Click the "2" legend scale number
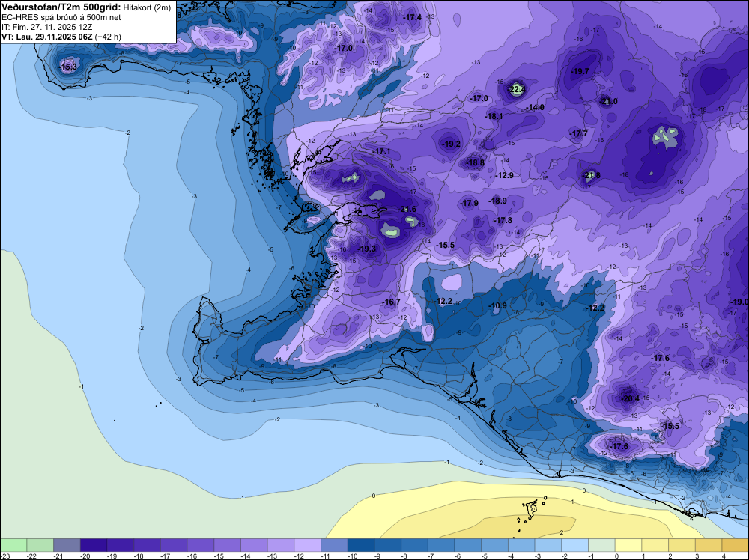Screen dimensions: 749x560 (x=670, y=556)
